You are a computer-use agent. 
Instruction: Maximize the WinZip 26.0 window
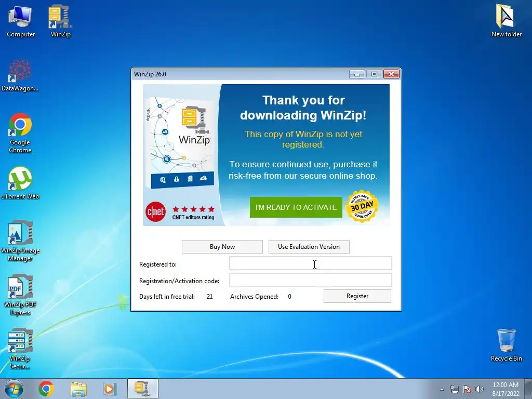(x=374, y=74)
